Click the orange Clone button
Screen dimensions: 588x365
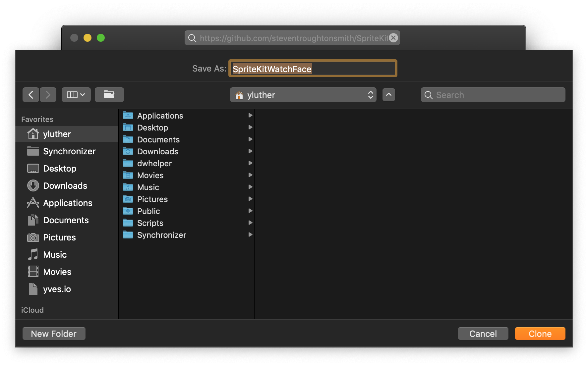540,334
